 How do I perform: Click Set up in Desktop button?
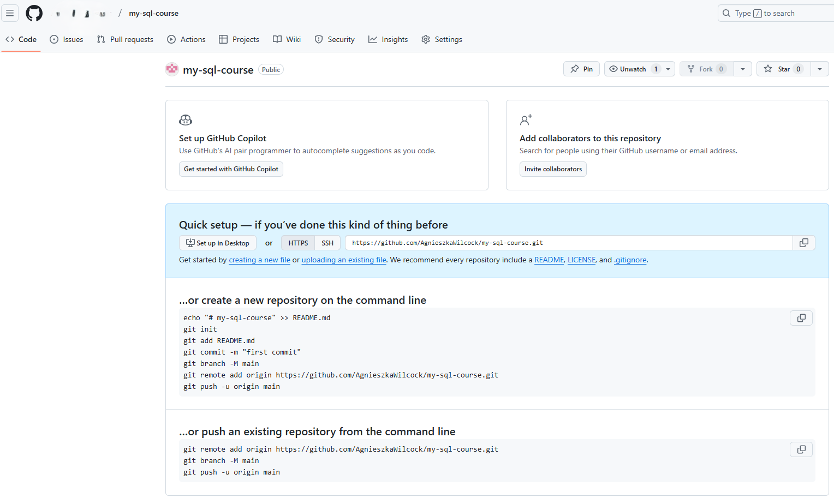218,243
